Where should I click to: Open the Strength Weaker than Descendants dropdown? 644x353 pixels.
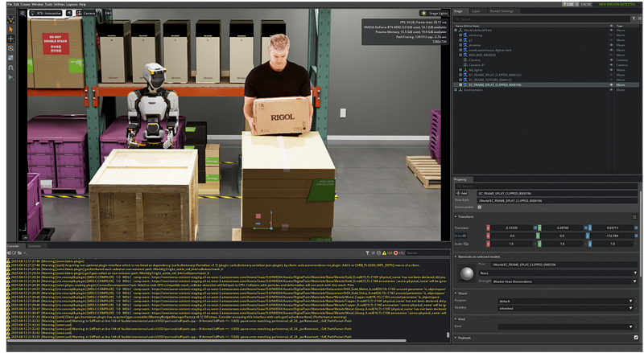point(565,281)
